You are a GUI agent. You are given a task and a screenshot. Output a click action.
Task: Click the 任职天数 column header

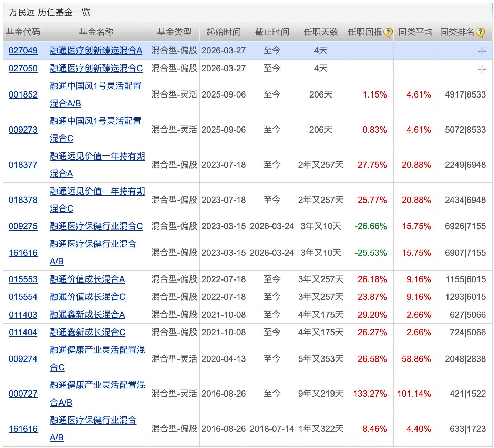pyautogui.click(x=320, y=32)
